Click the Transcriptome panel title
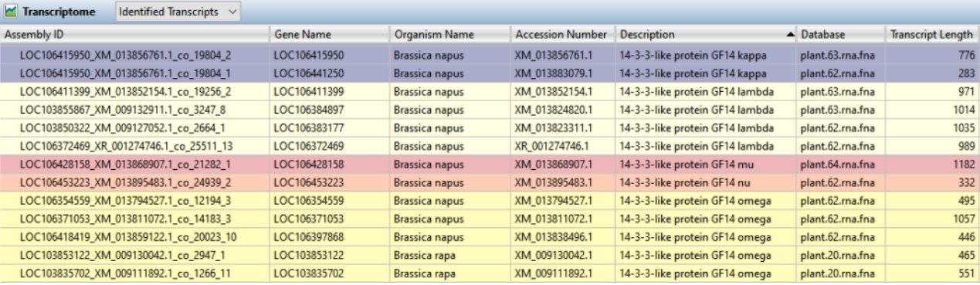The height and width of the screenshot is (285, 980). (59, 12)
